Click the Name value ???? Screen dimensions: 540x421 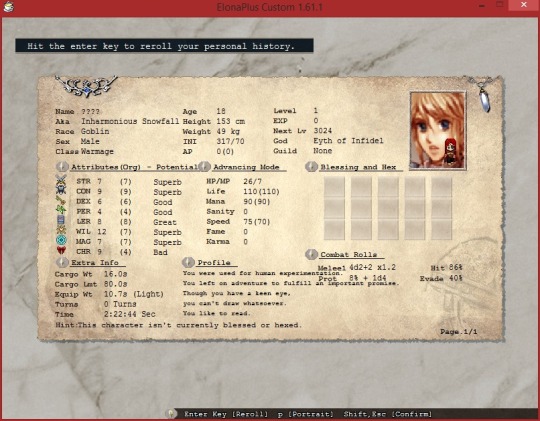click(90, 112)
